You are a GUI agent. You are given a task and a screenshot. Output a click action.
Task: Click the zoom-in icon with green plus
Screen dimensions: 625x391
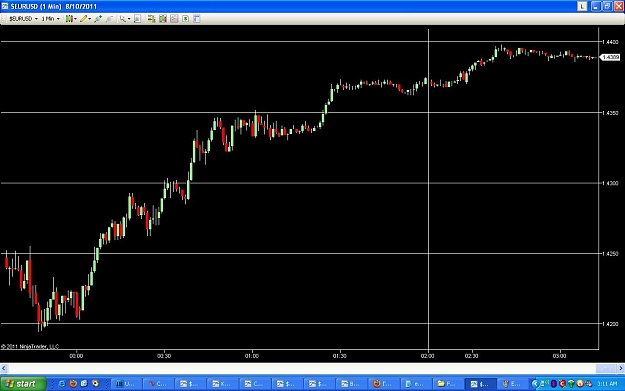(x=98, y=19)
